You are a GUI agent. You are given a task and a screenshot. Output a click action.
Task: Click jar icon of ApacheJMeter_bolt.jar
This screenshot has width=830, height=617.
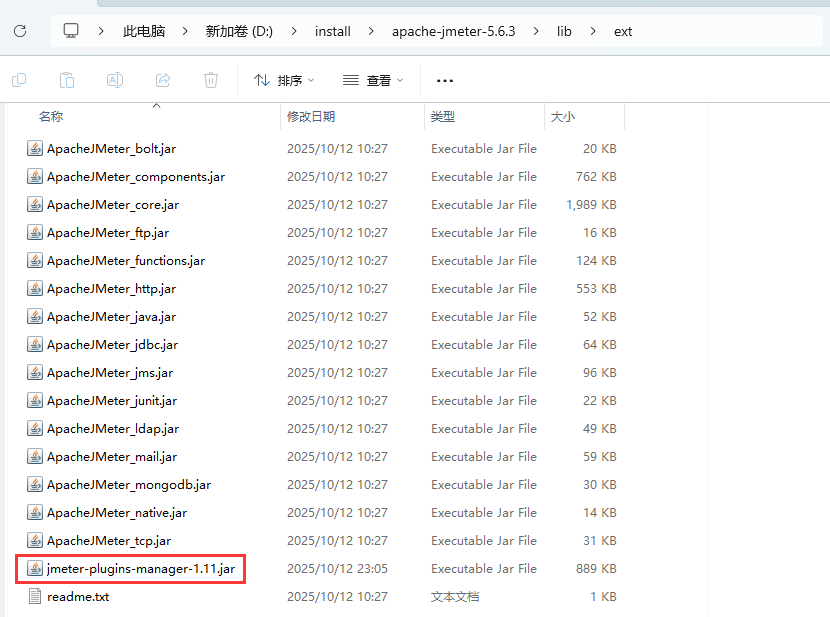coord(35,149)
